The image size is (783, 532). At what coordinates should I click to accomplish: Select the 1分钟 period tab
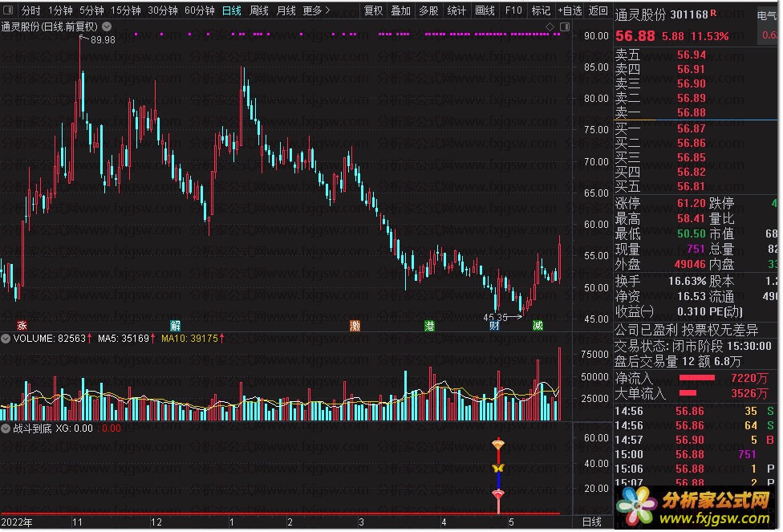[60, 10]
